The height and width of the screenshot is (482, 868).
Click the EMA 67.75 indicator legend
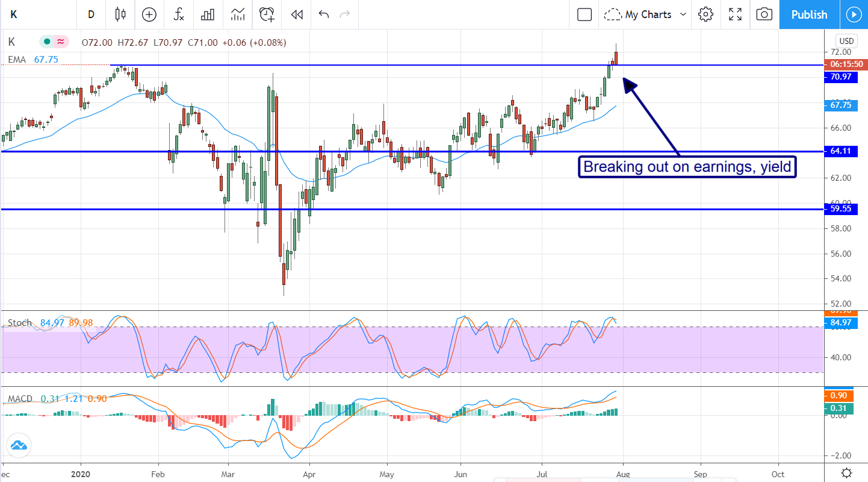pos(33,59)
